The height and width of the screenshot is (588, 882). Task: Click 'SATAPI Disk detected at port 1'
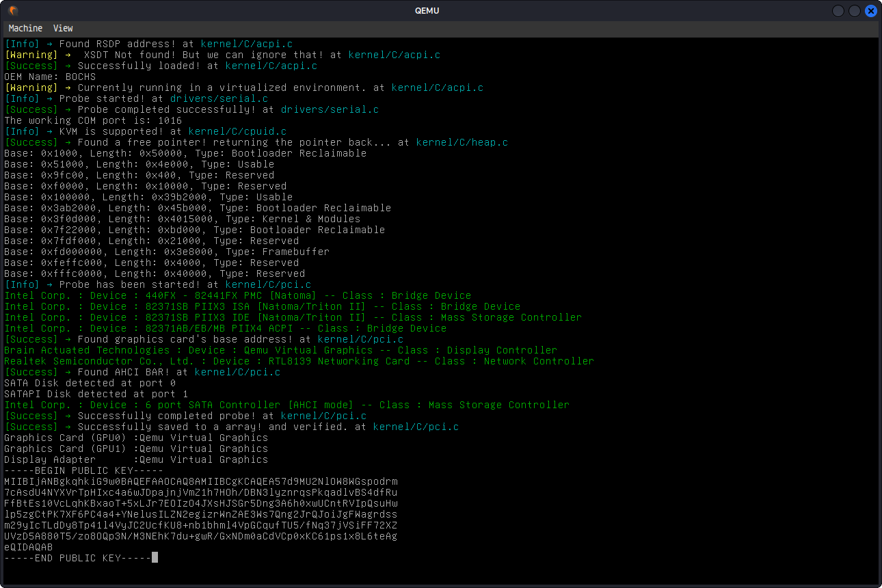[x=96, y=394]
